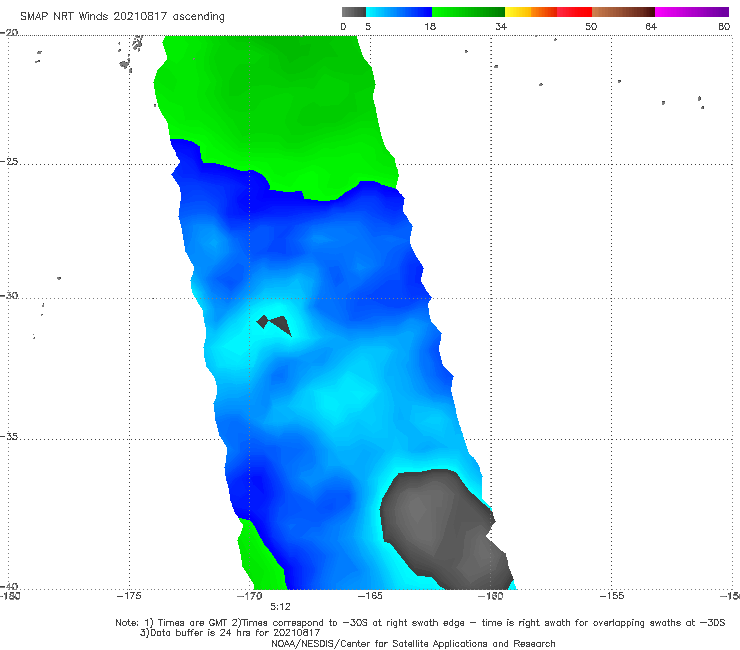Click the note line beginning "Times are GMT"
Image resolution: width=740 pixels, height=650 pixels.
420,623
